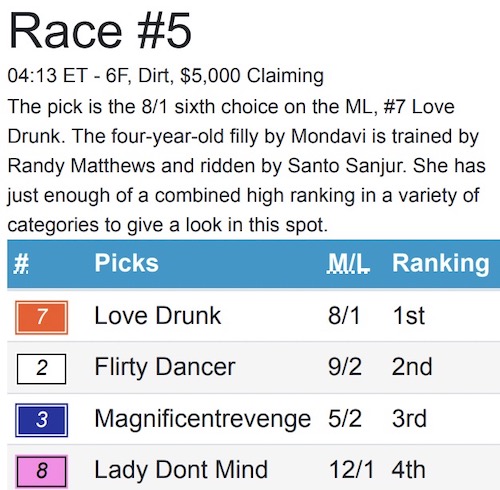Screen dimensions: 500x490
Task: Select the Lady Dont Mind horse name
Action: pyautogui.click(x=181, y=470)
